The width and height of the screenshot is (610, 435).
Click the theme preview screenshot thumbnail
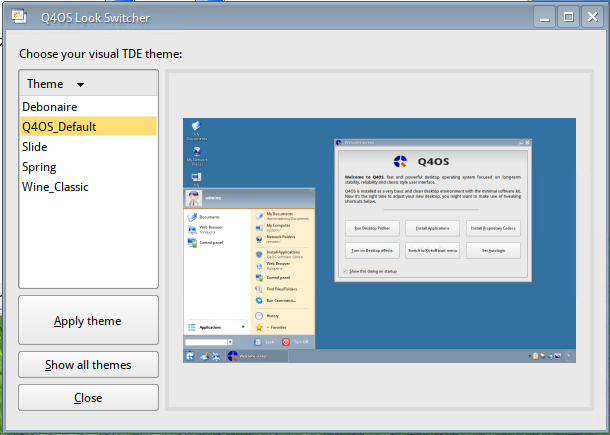point(379,240)
